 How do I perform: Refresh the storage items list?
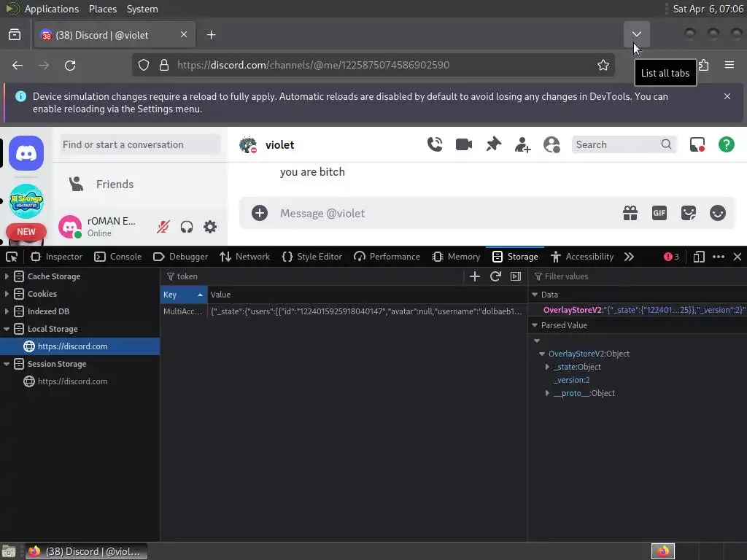coord(495,276)
